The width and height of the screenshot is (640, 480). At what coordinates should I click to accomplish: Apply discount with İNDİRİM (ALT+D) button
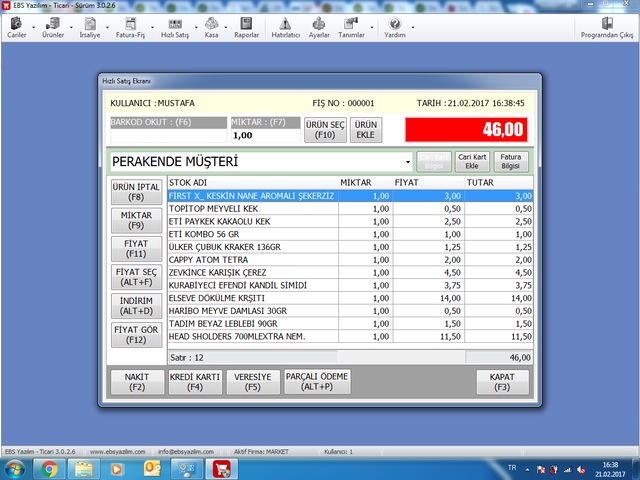point(136,306)
